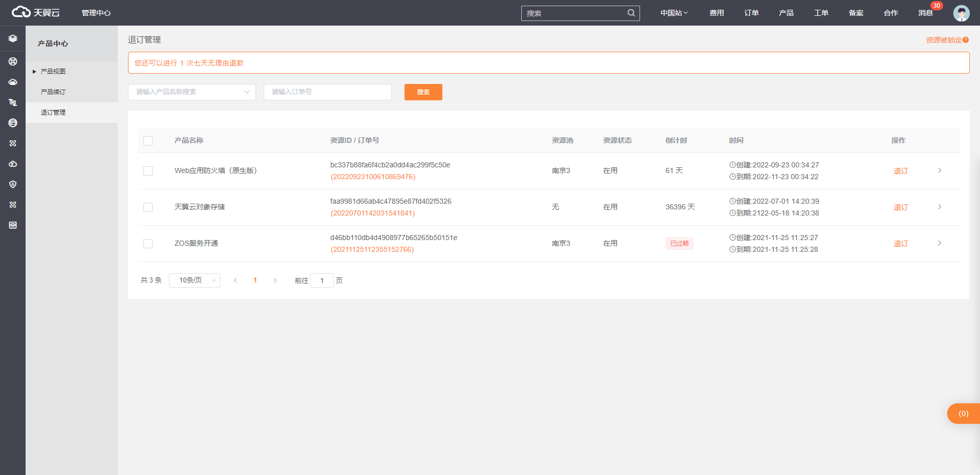This screenshot has height=475, width=980.
Task: Check the ZOS服务开通 row checkbox
Action: click(148, 244)
